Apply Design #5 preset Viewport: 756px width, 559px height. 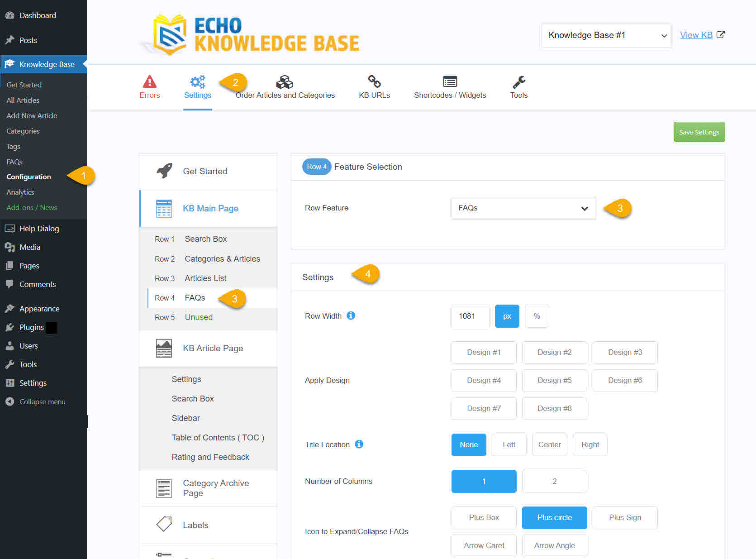(554, 380)
